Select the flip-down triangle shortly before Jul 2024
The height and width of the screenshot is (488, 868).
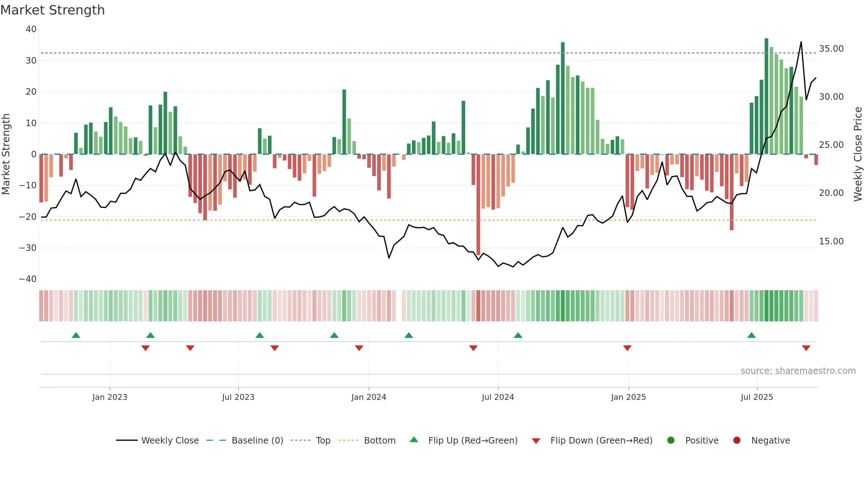[x=473, y=348]
